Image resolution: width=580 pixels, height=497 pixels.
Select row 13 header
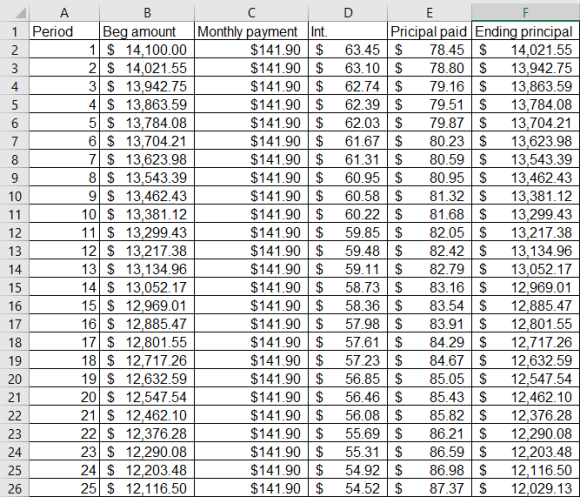[x=14, y=251]
